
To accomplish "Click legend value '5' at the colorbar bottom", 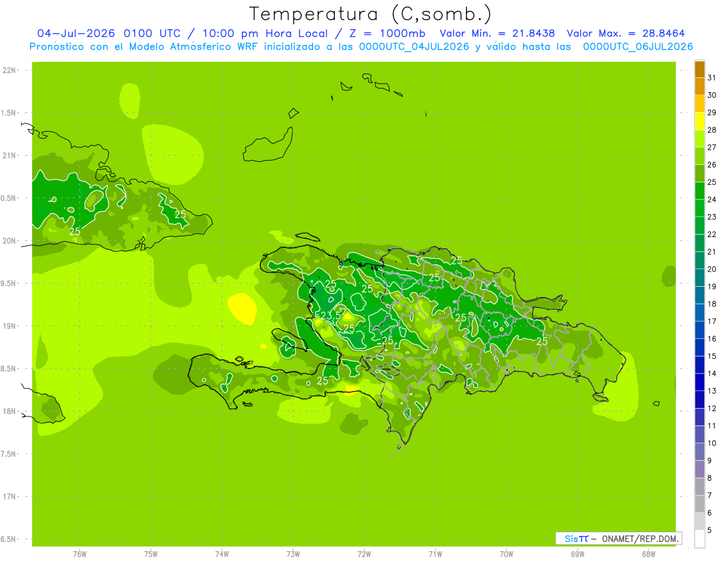I will (710, 530).
